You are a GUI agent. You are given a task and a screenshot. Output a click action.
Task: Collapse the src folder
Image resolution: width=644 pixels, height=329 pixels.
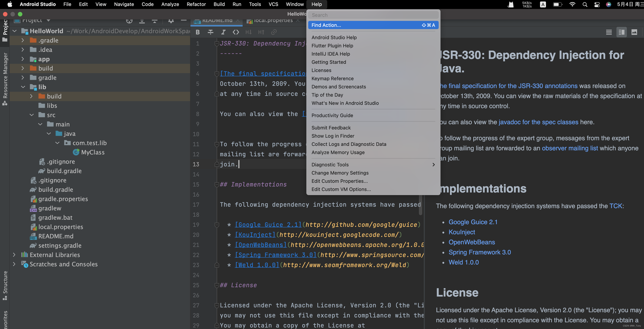(x=31, y=115)
